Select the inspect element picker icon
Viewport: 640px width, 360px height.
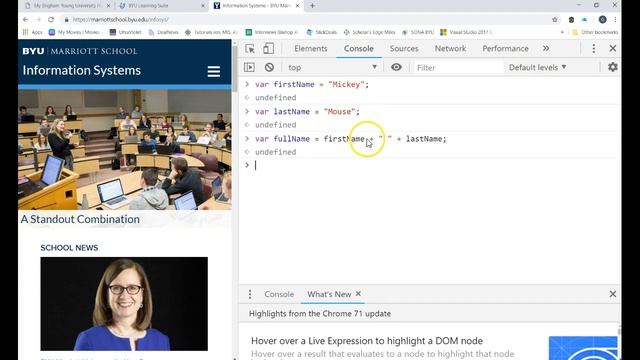click(250, 49)
